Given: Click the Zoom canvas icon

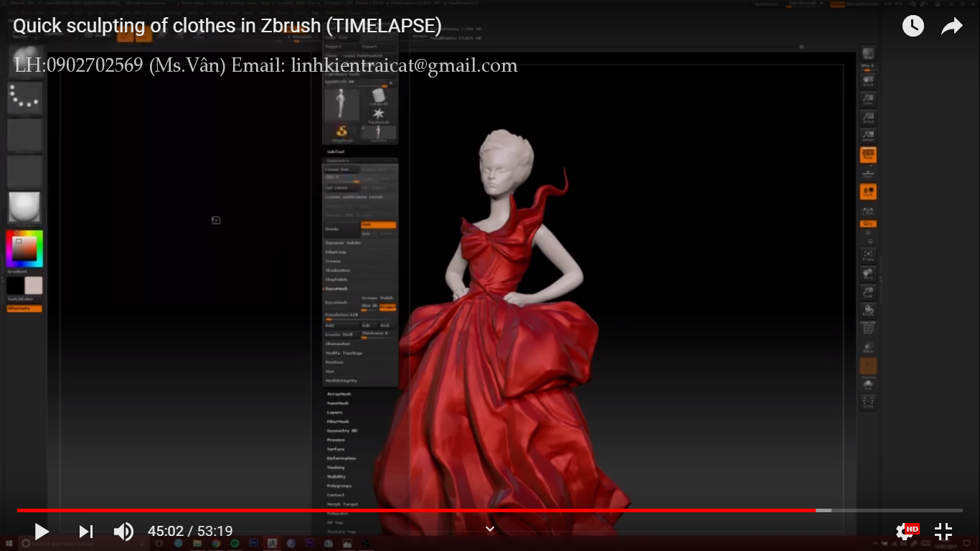Looking at the screenshot, I should (x=868, y=100).
